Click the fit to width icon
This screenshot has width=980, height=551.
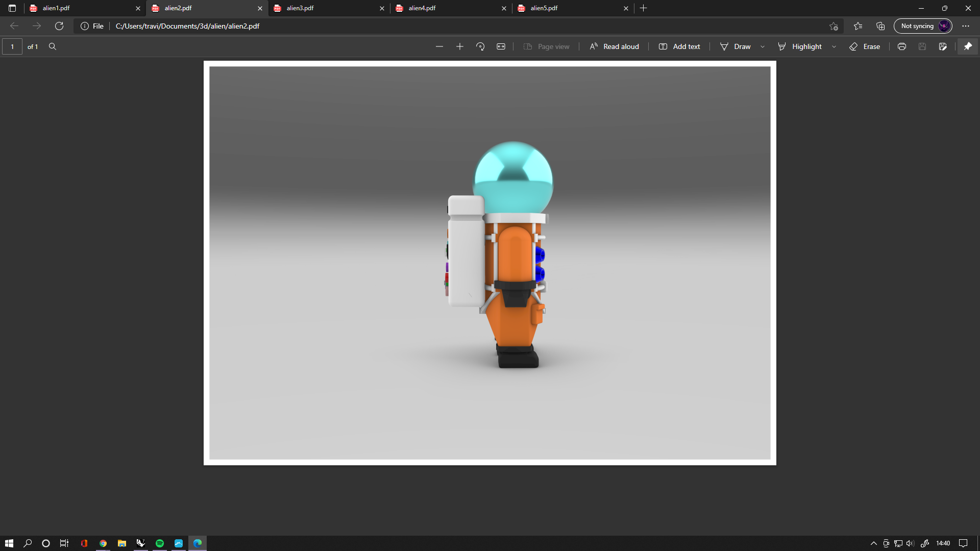pyautogui.click(x=501, y=46)
